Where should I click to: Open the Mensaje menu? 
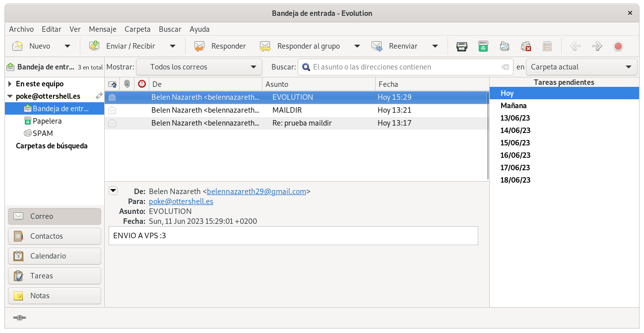[102, 29]
